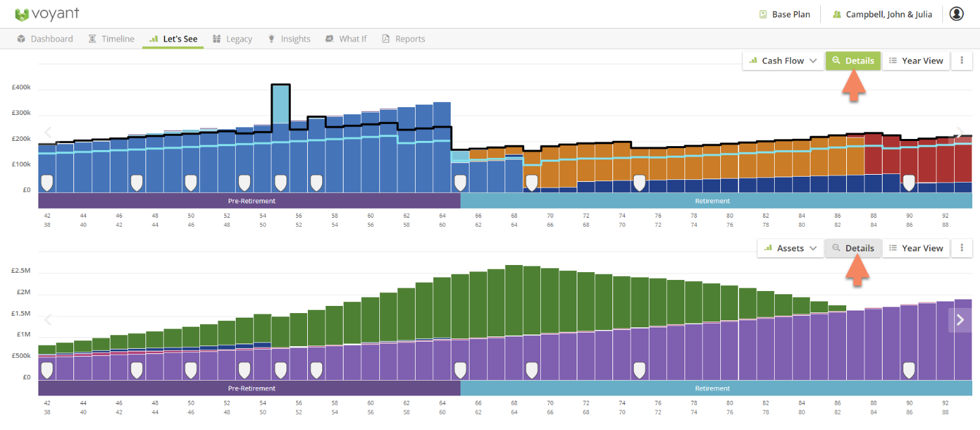980x430 pixels.
Task: Click Assets chart event marker at age 69
Action: click(532, 370)
